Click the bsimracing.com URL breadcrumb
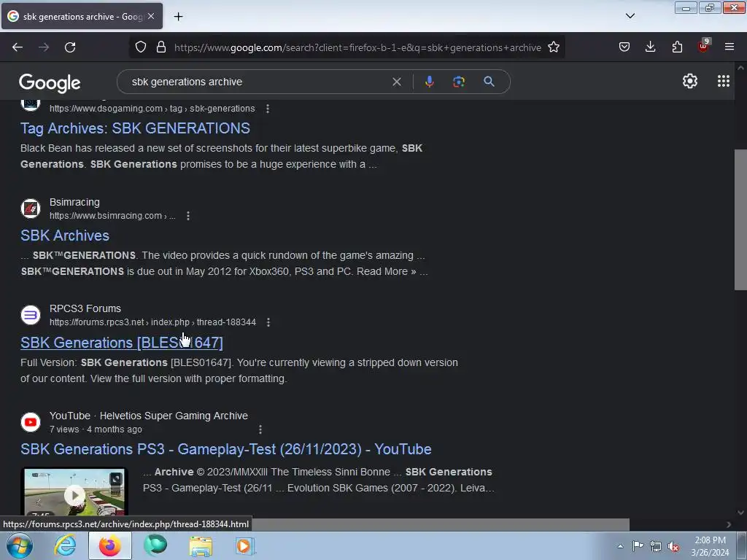The image size is (747, 560). tap(112, 216)
